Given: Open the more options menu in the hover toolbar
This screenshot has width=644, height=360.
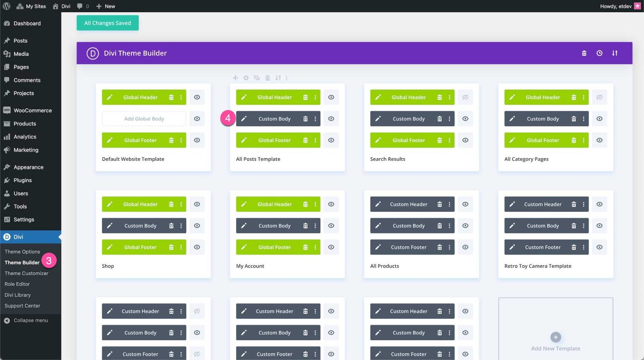Looking at the screenshot, I should 286,78.
